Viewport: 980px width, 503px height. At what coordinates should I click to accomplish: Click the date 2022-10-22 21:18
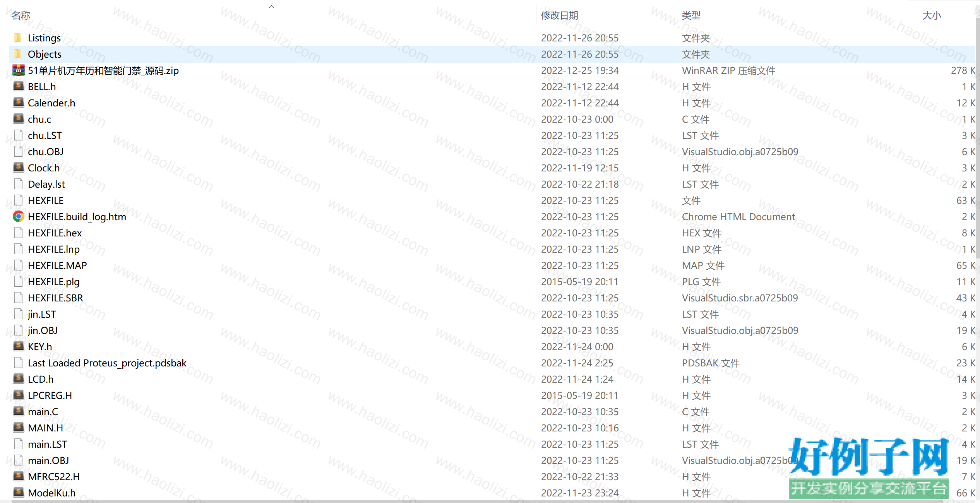click(580, 184)
